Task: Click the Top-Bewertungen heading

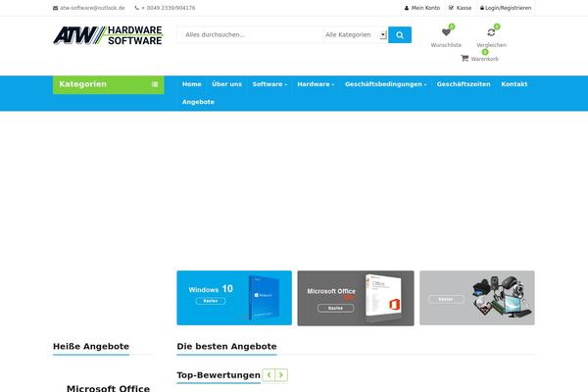Action: (x=219, y=375)
